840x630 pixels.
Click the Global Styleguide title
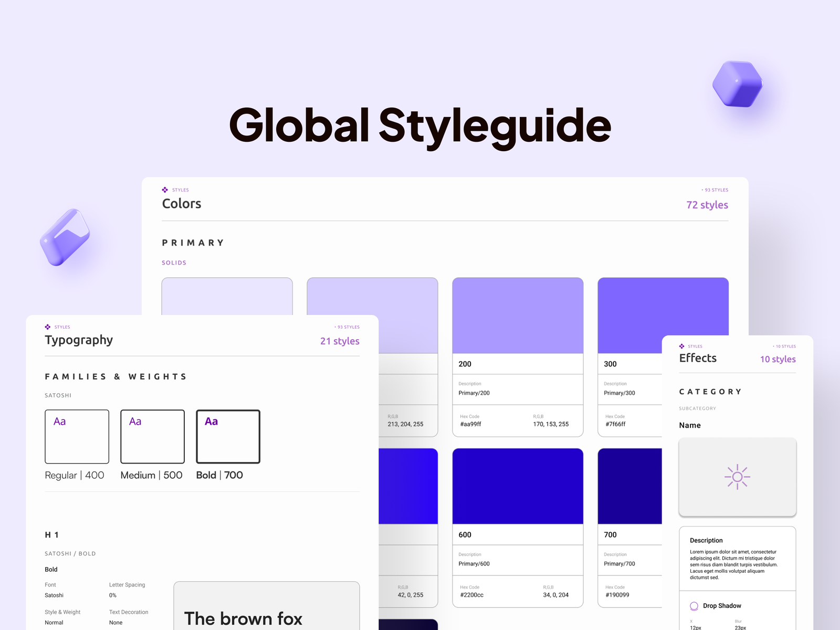click(x=420, y=125)
